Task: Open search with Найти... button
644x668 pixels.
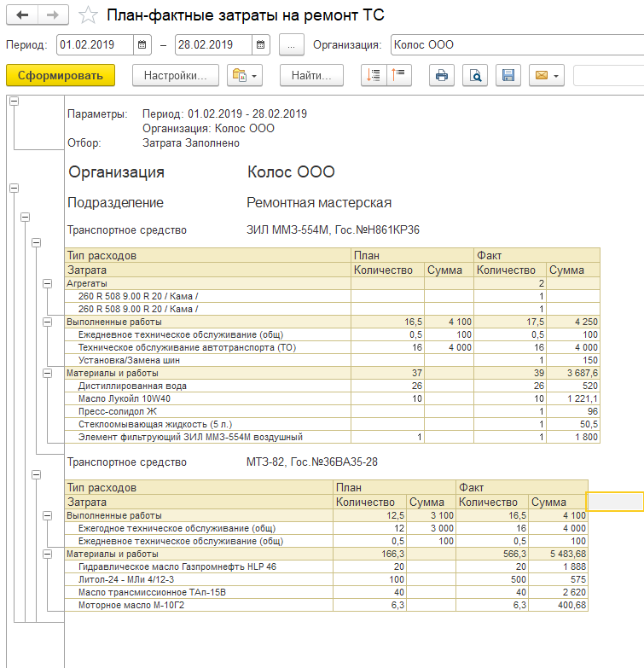Action: click(x=311, y=75)
